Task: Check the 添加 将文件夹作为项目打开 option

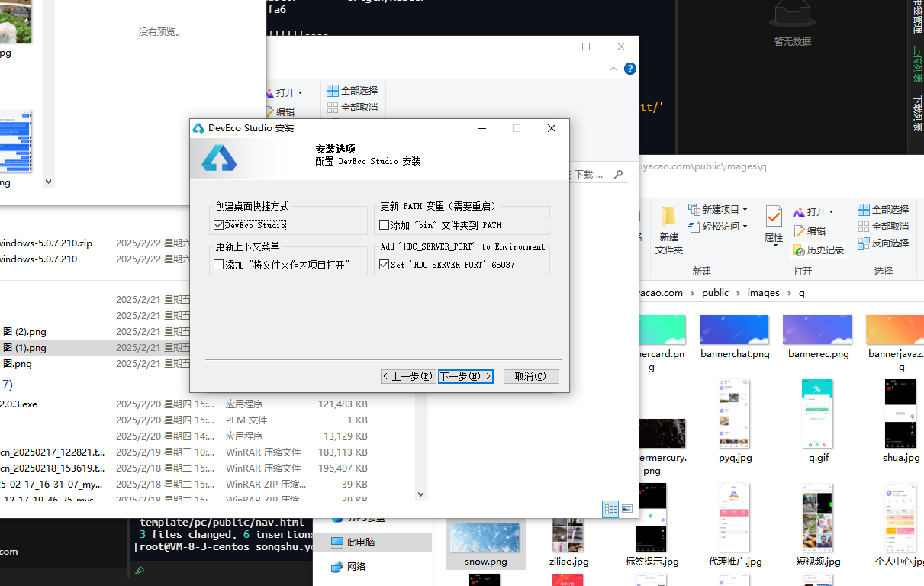Action: pos(217,262)
